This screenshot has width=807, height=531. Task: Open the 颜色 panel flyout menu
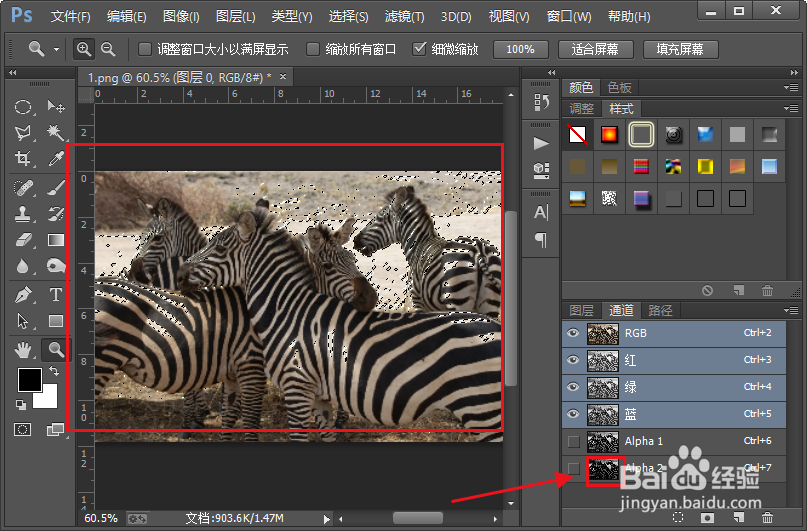(791, 87)
